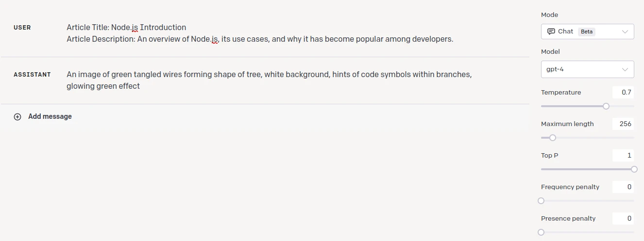This screenshot has height=241, width=644.
Task: Click the Frequency penalty value field
Action: 623,187
